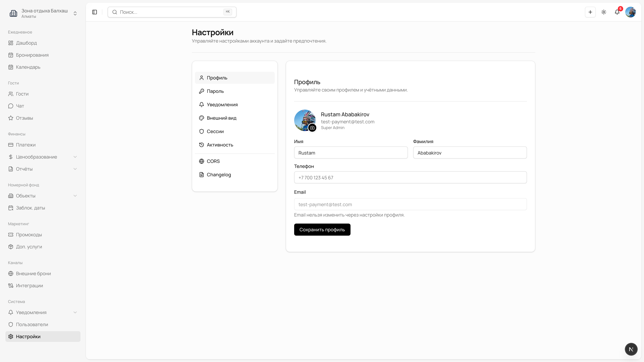Click Next.js dev tools badge
This screenshot has width=644, height=362.
pos(631,349)
